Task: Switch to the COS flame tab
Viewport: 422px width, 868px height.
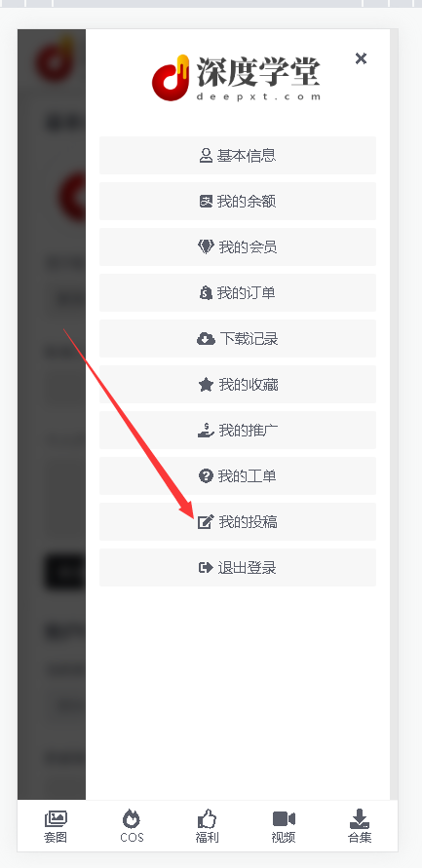Action: click(x=132, y=826)
